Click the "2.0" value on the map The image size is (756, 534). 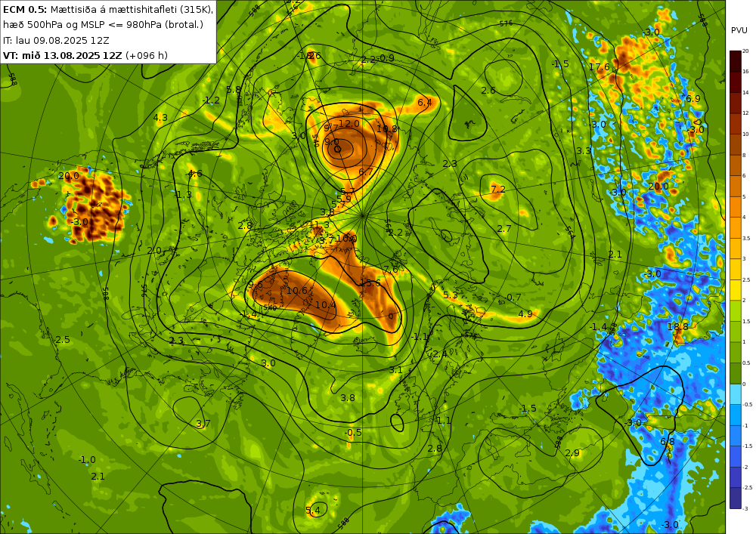tap(154, 251)
